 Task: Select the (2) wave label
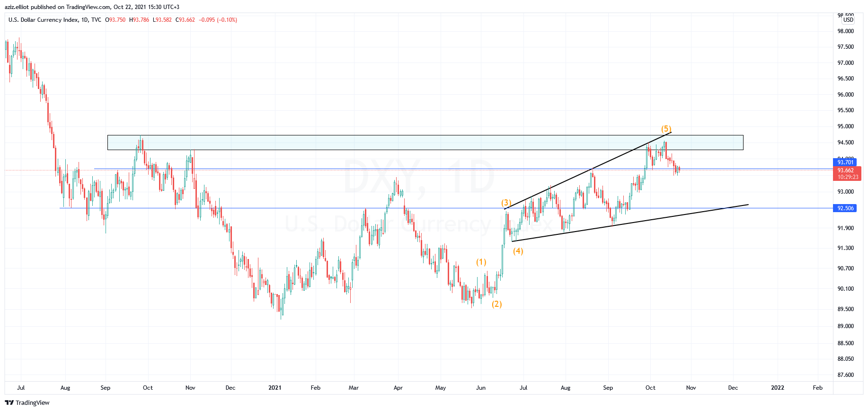[496, 304]
